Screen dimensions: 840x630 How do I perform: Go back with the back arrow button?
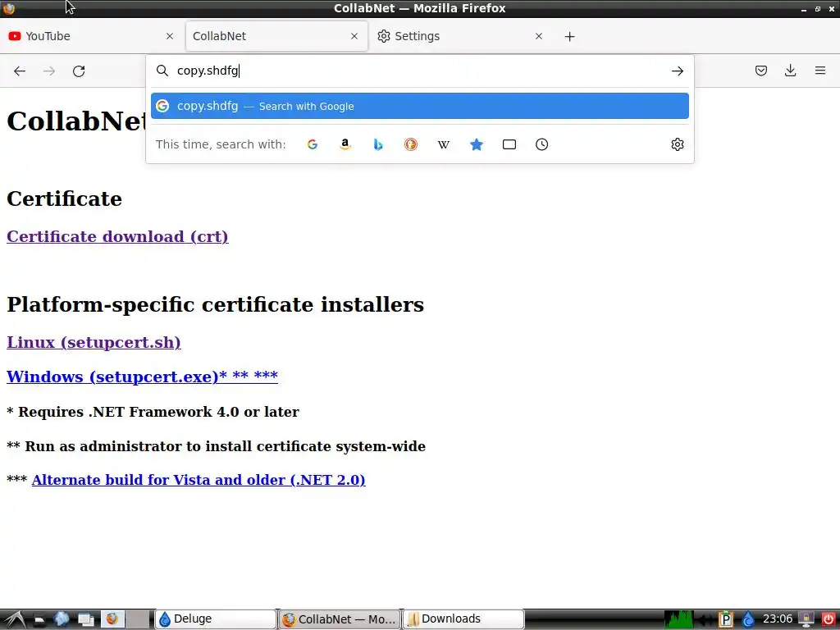coord(20,71)
